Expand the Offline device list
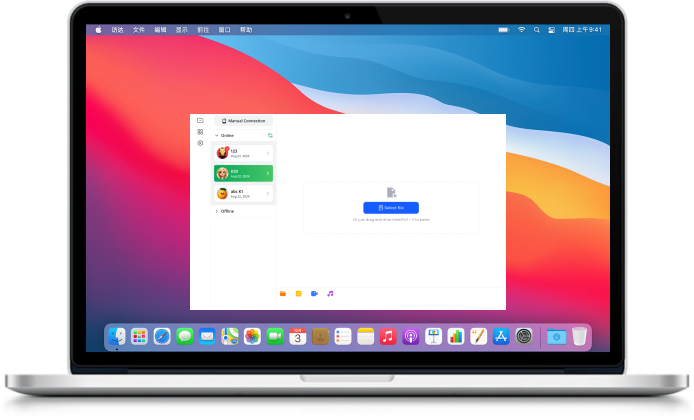 click(217, 211)
